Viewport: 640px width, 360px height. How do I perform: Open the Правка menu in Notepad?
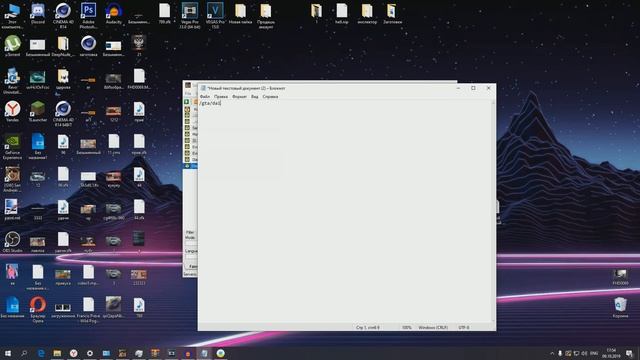[x=221, y=97]
